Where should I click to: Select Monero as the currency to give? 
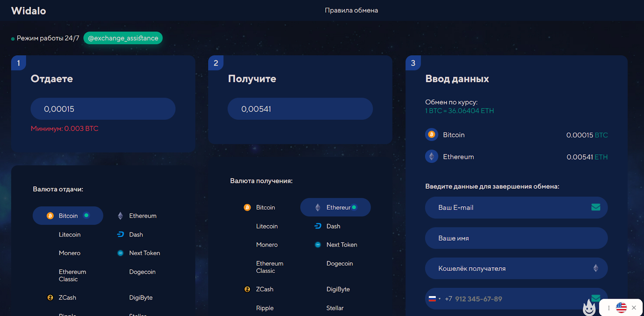click(70, 253)
